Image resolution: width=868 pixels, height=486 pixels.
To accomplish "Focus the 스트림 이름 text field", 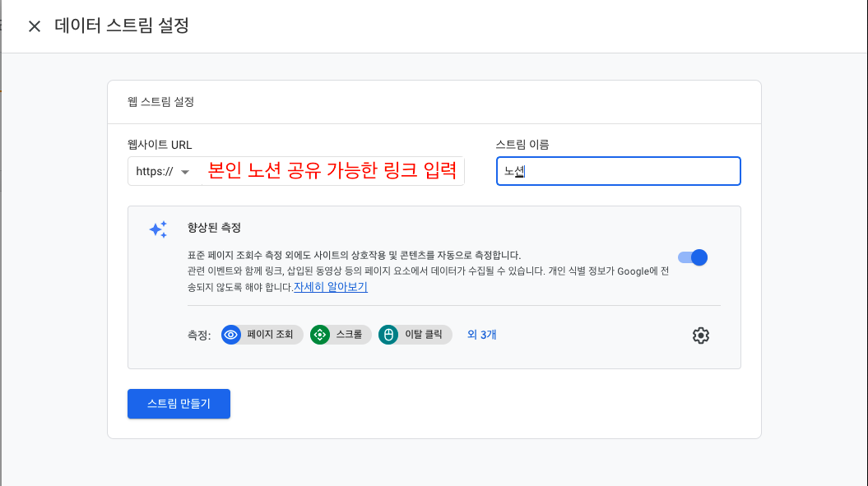I will coord(619,171).
